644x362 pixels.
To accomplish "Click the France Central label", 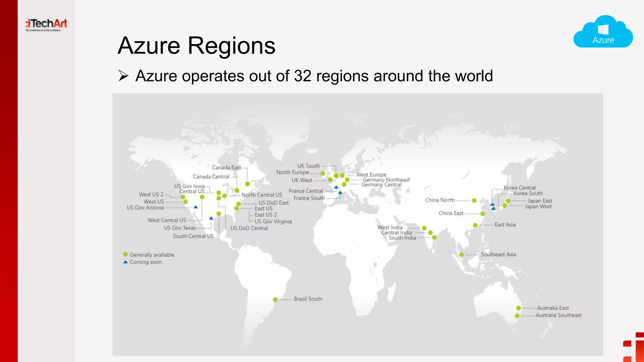I will 306,191.
